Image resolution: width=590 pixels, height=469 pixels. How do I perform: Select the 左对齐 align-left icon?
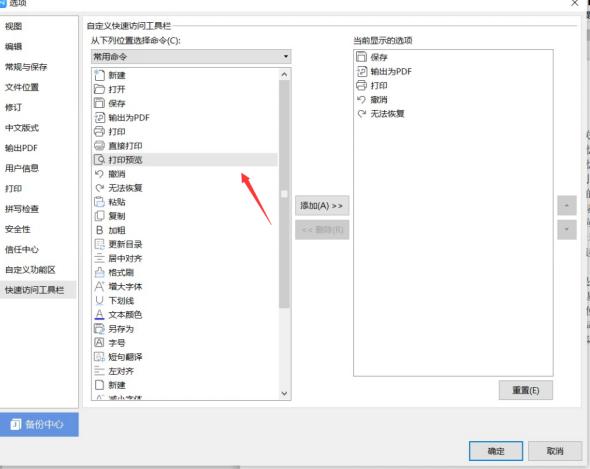pos(99,371)
